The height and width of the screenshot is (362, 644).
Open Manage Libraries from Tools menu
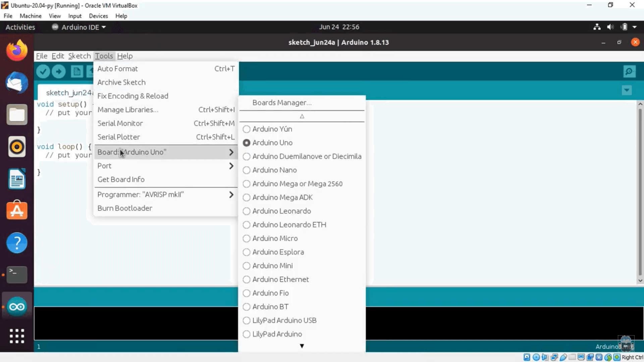(x=166, y=110)
